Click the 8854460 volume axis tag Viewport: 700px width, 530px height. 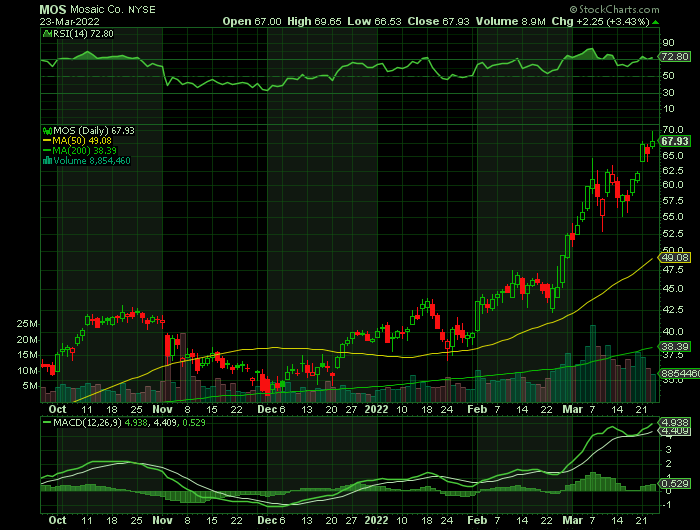680,373
